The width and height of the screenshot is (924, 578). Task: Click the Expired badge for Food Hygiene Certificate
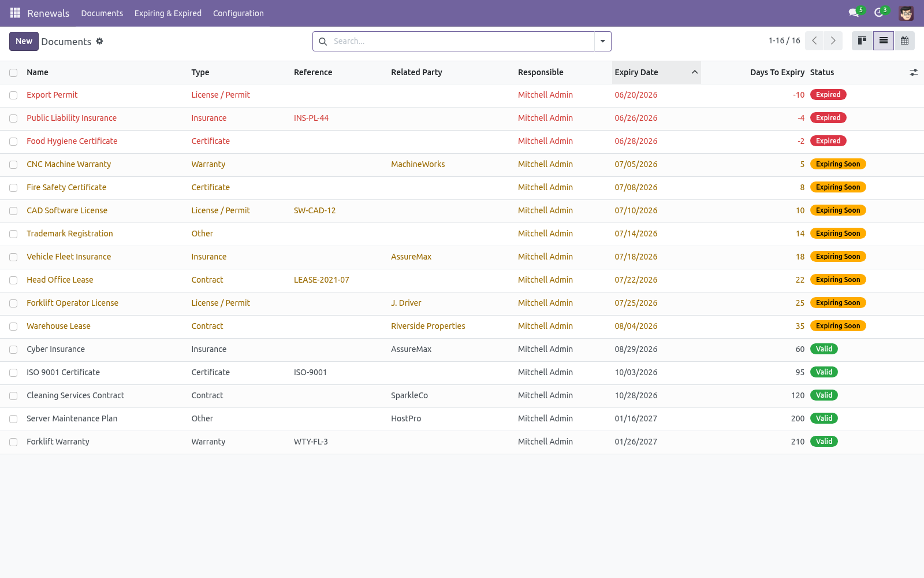tap(828, 141)
